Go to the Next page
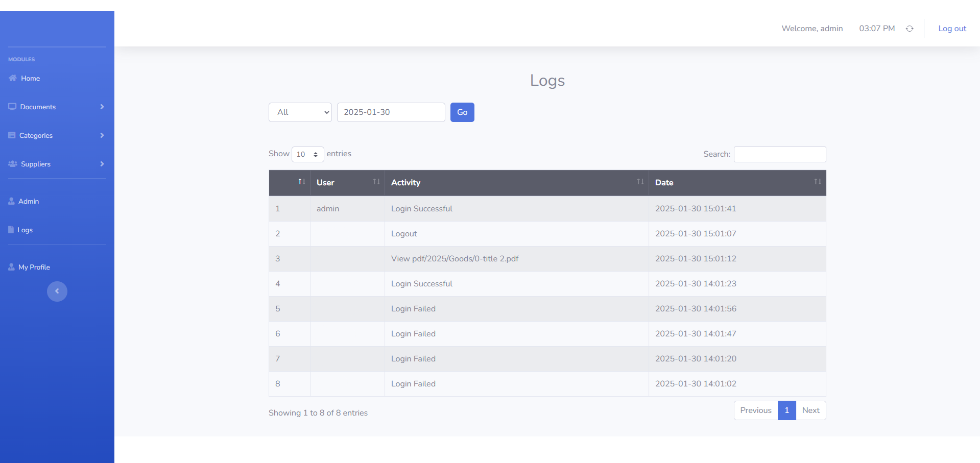Image resolution: width=980 pixels, height=463 pixels. 810,410
